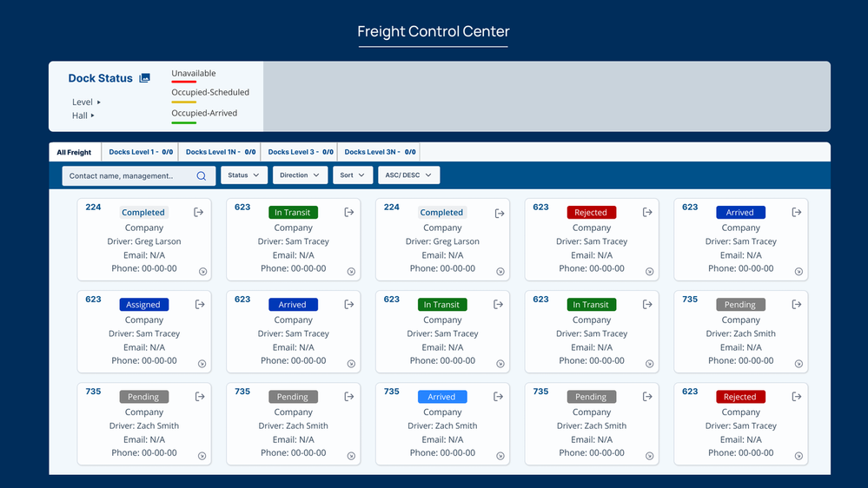Image resolution: width=868 pixels, height=488 pixels.
Task: Expand the Sort dropdown
Action: (x=353, y=175)
